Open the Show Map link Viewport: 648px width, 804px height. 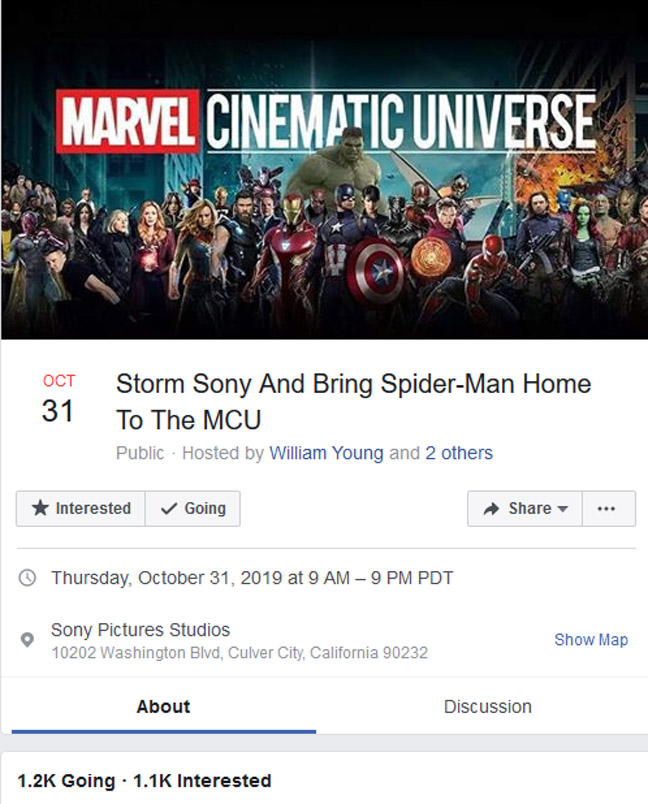tap(591, 638)
